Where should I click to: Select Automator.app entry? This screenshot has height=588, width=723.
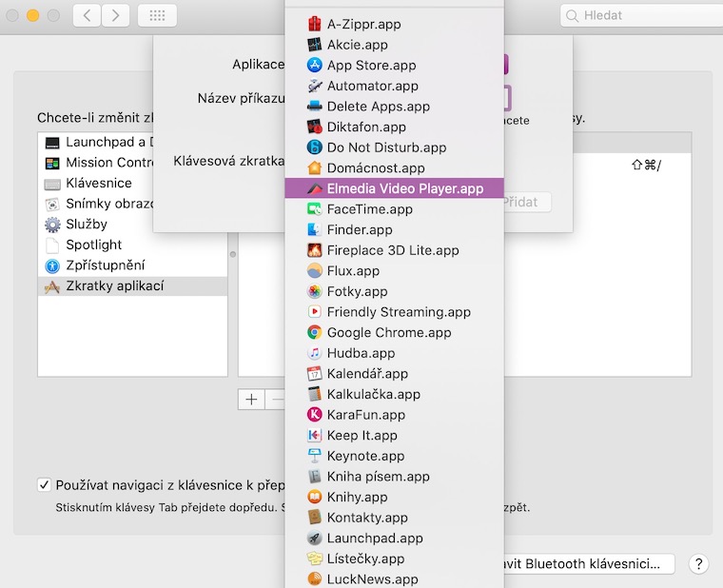pos(394,86)
